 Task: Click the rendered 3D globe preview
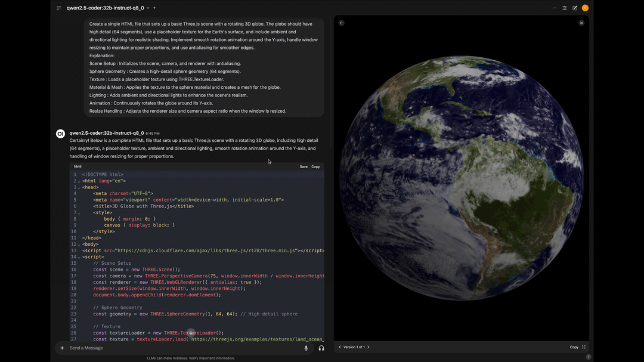[462, 178]
